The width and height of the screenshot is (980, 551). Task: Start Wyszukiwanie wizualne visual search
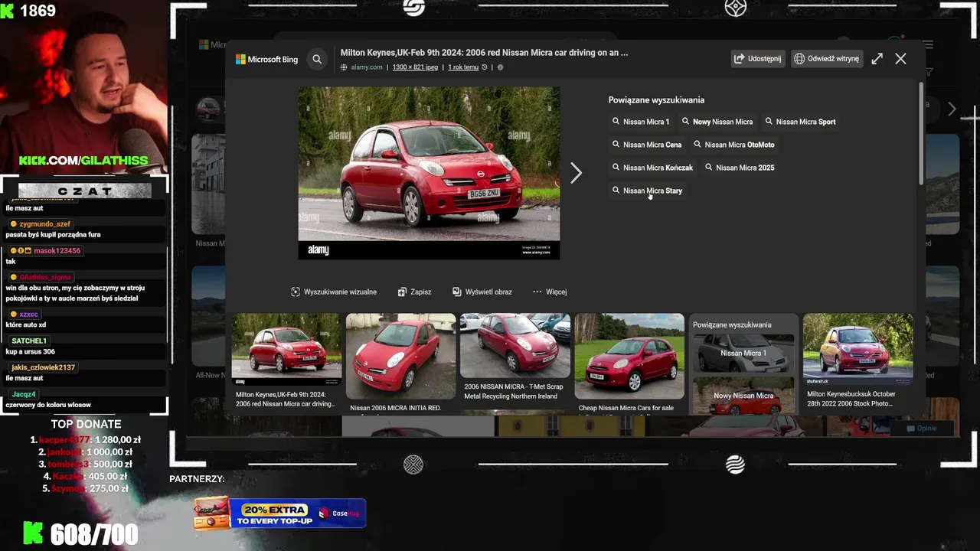pos(334,292)
